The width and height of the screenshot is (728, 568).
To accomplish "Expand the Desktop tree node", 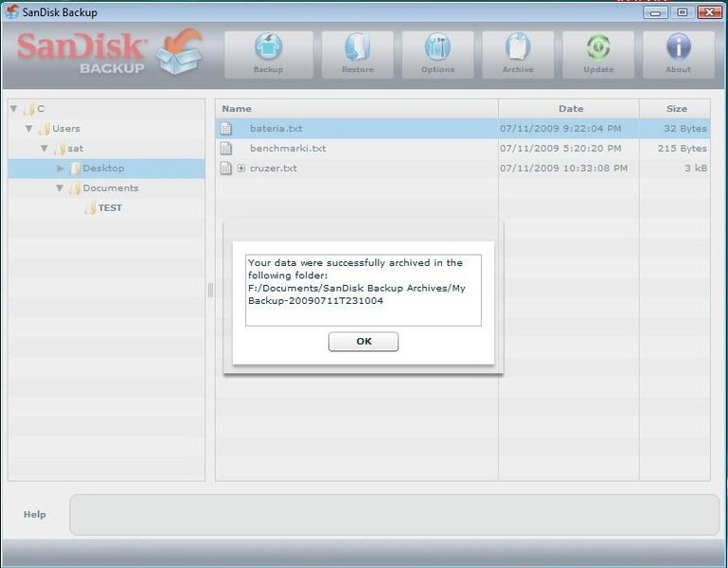I will pos(61,169).
